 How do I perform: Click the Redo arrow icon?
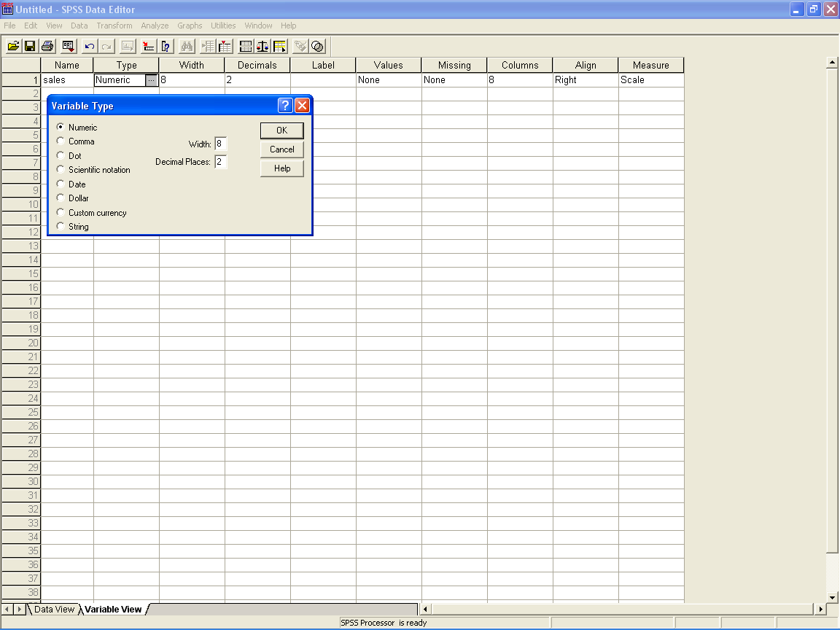click(106, 47)
